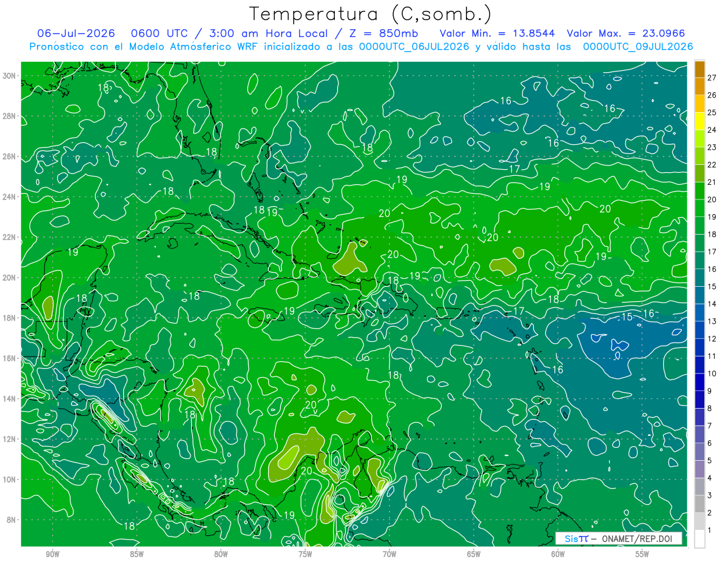Click the '65W' longitude axis label
The height and width of the screenshot is (562, 728).
[x=474, y=554]
